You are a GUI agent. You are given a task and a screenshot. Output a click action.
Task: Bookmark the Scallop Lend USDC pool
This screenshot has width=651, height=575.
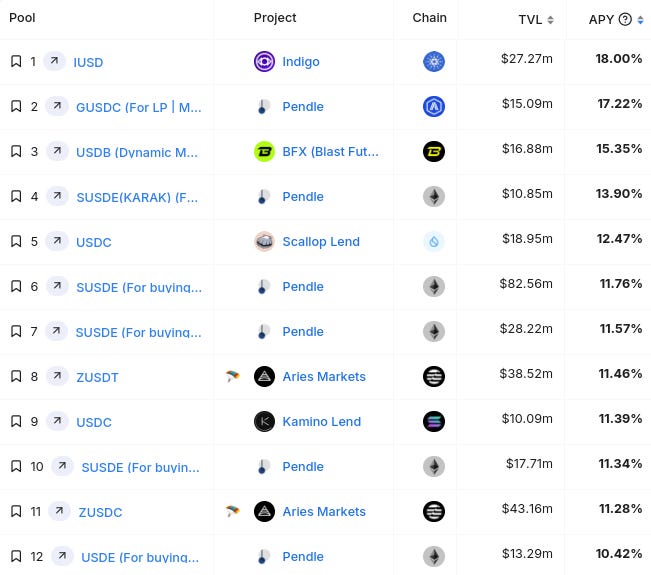(16, 241)
